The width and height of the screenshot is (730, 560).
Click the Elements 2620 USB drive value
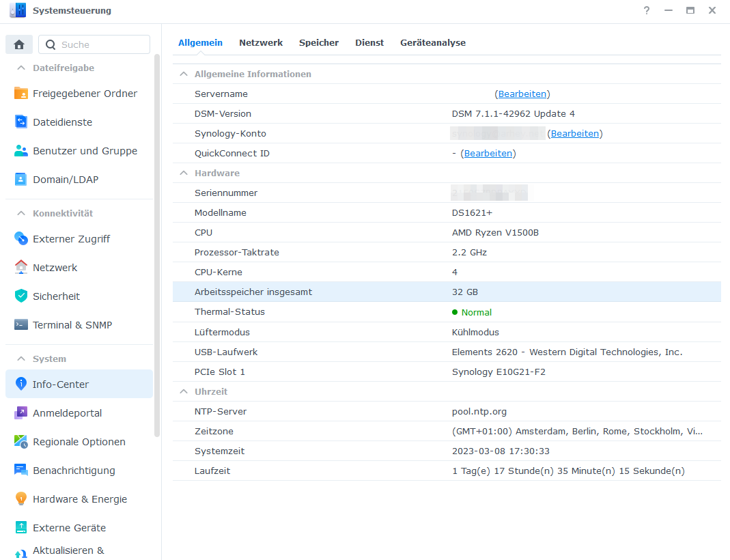pos(567,352)
